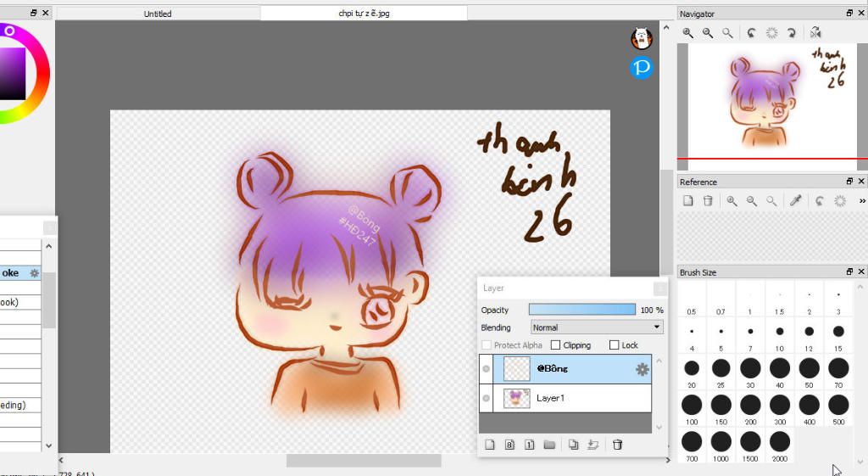Select brush size 70
The image size is (868, 476).
click(x=838, y=372)
